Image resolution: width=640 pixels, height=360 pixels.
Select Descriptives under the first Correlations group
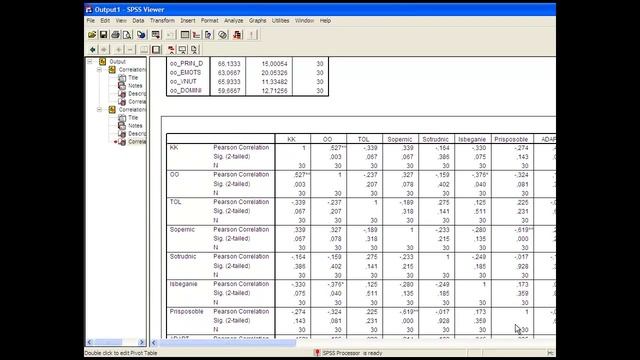click(137, 94)
